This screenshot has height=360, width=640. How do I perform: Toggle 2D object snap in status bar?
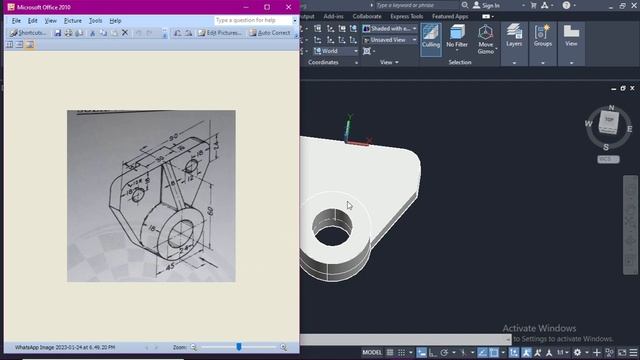coord(494,352)
